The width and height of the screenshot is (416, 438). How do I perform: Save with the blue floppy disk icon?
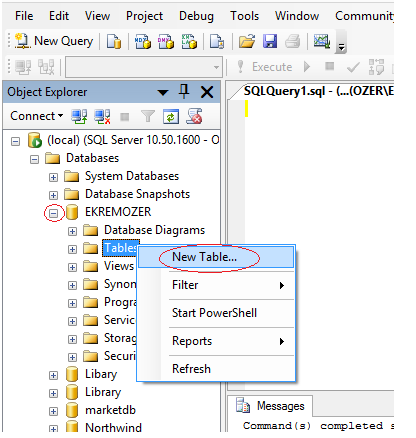[270, 42]
